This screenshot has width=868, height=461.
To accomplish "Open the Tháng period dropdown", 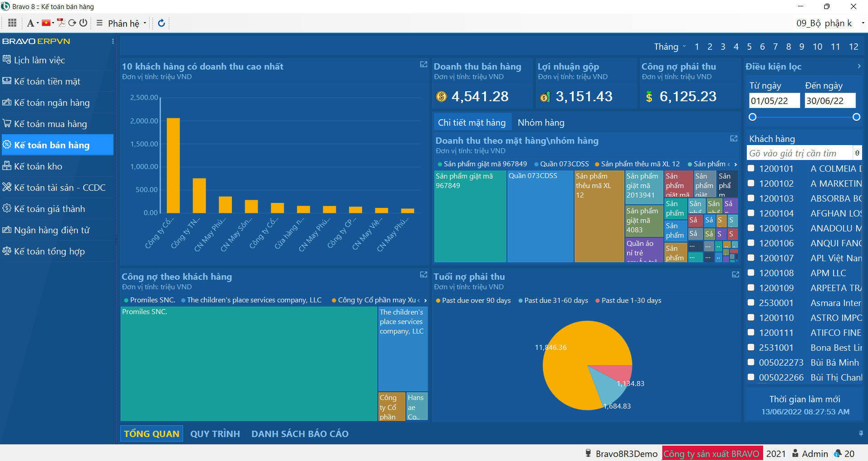I will tap(670, 47).
